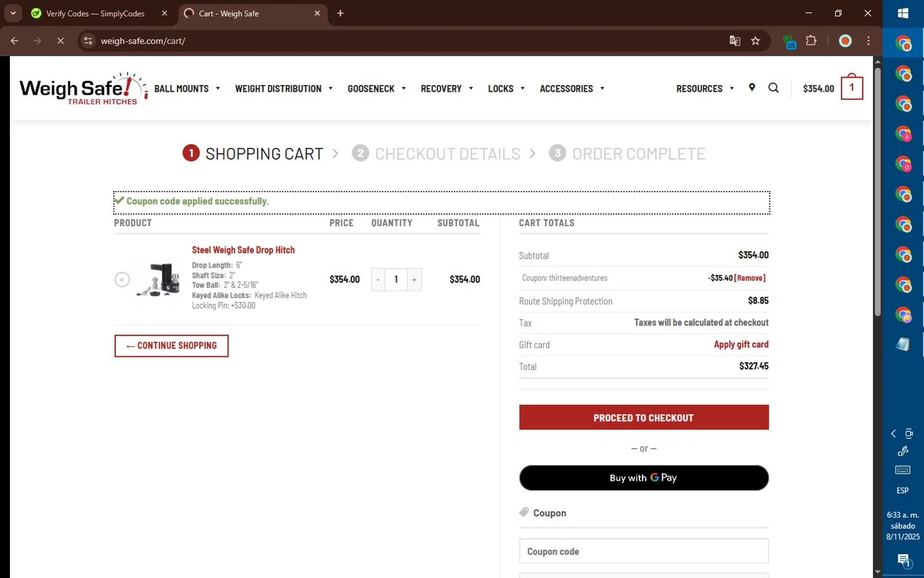Expand the Locks menu

coord(506,89)
